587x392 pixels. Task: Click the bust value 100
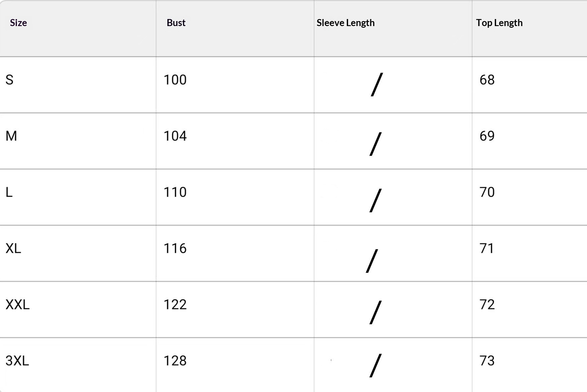(x=175, y=80)
